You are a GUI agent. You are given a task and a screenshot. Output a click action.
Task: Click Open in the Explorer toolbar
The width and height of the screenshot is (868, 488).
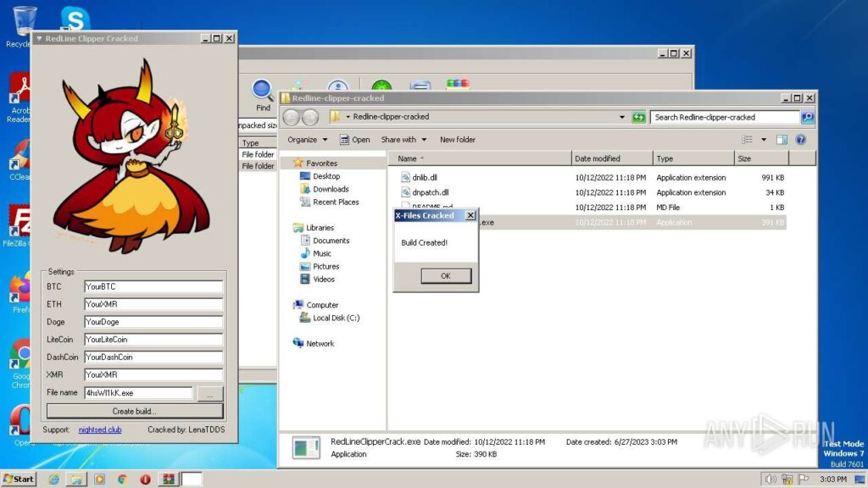tap(355, 140)
